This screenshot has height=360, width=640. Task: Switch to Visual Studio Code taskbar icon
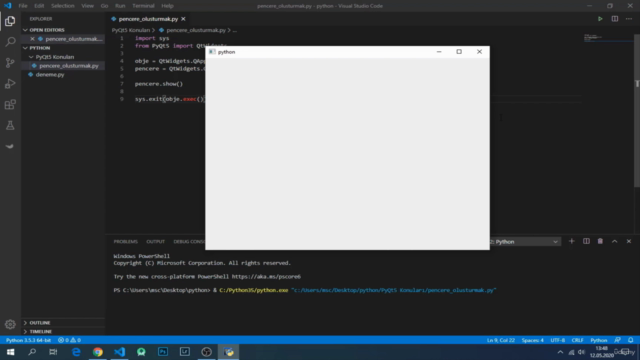(x=120, y=352)
